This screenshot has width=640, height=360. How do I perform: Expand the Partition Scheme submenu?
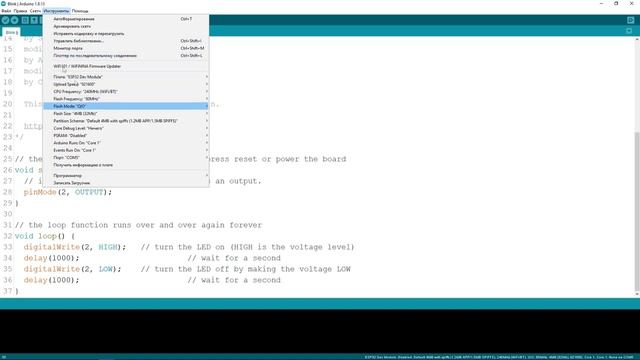126,121
